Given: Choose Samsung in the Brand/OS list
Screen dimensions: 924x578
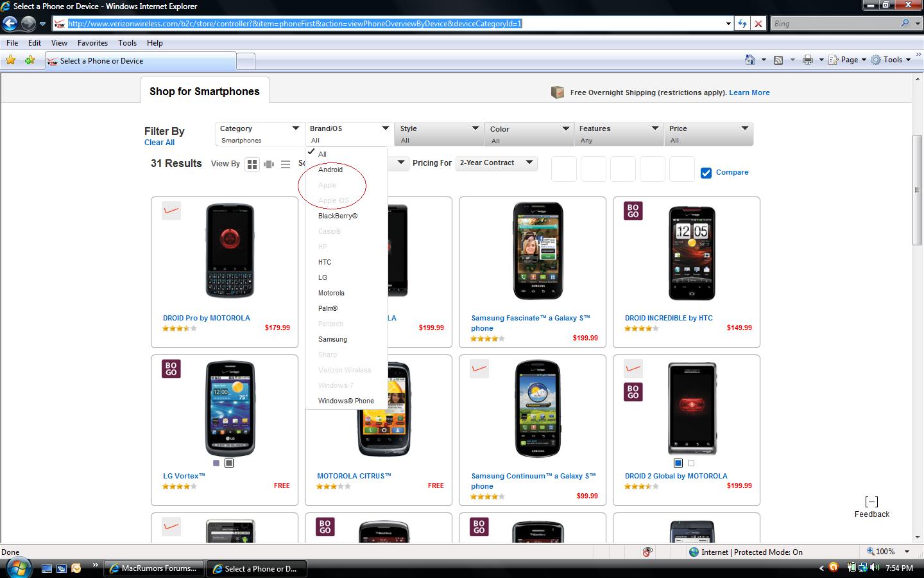Looking at the screenshot, I should (332, 339).
